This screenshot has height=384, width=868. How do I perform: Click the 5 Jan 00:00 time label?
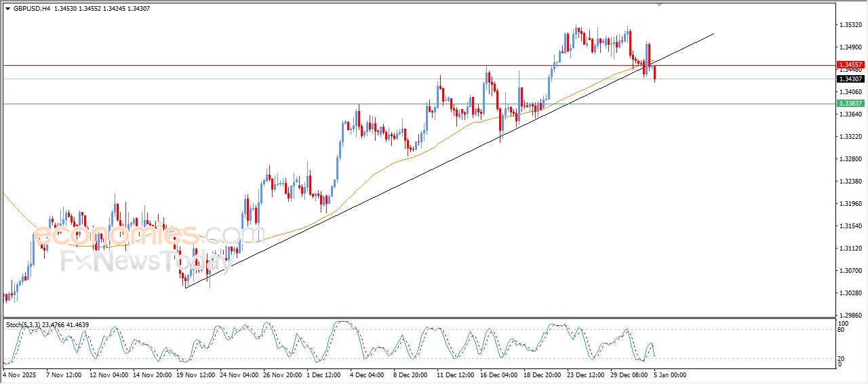[671, 374]
